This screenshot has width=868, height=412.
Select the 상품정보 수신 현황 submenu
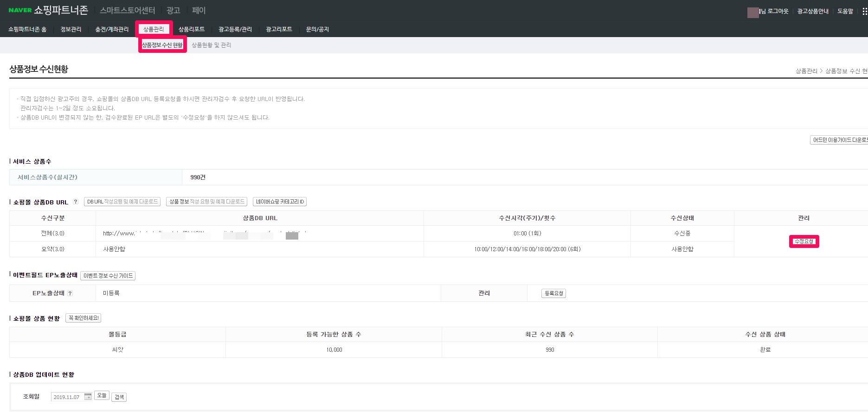pyautogui.click(x=162, y=45)
